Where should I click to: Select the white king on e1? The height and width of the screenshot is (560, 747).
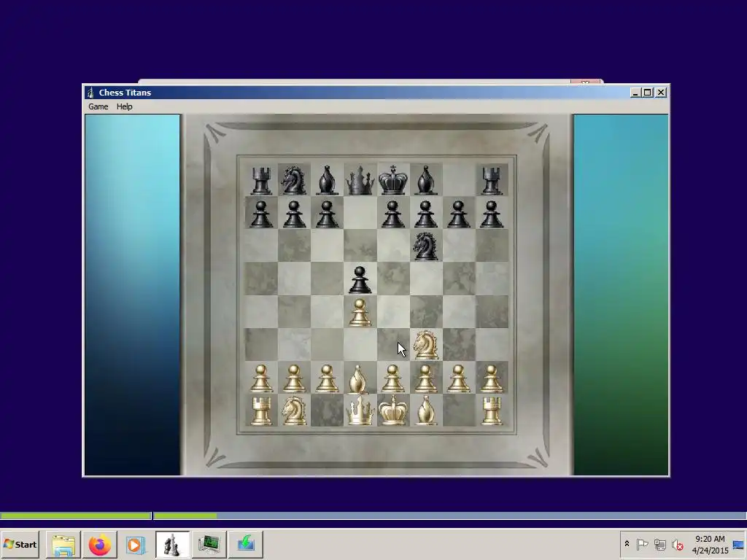393,411
